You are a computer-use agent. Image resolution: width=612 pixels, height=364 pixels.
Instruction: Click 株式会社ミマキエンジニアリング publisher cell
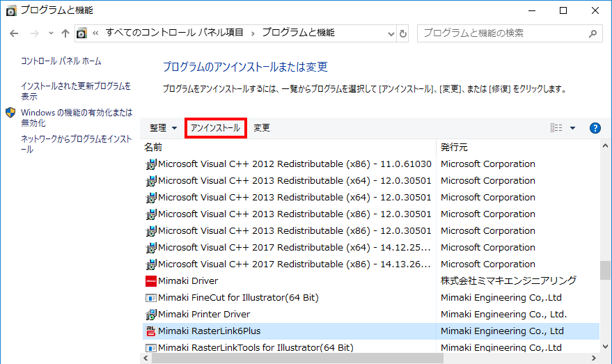(x=508, y=280)
